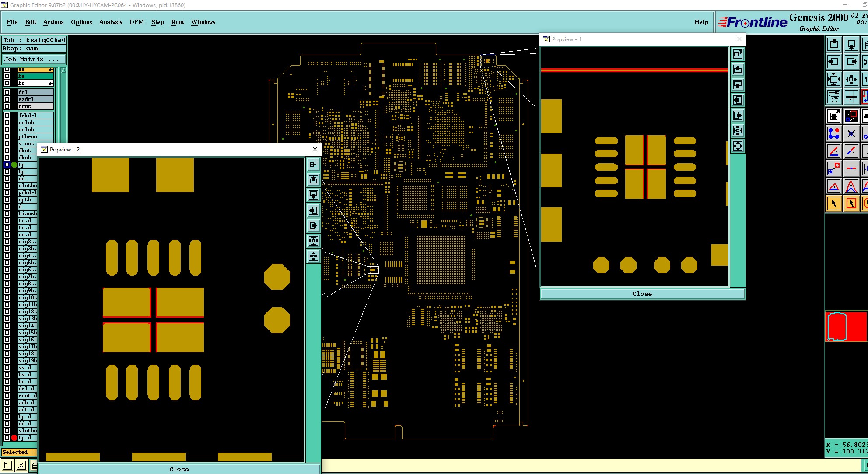Close Popview 1 using Close button
The height and width of the screenshot is (474, 868).
click(642, 294)
